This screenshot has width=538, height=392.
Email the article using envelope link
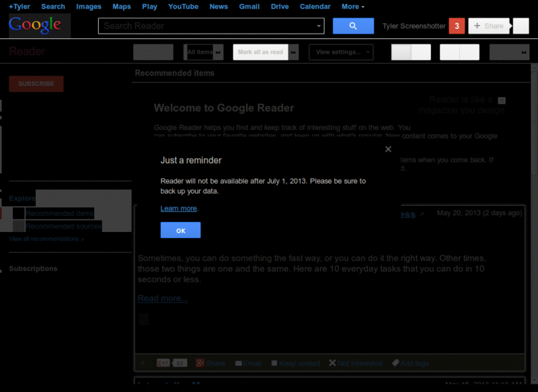248,363
